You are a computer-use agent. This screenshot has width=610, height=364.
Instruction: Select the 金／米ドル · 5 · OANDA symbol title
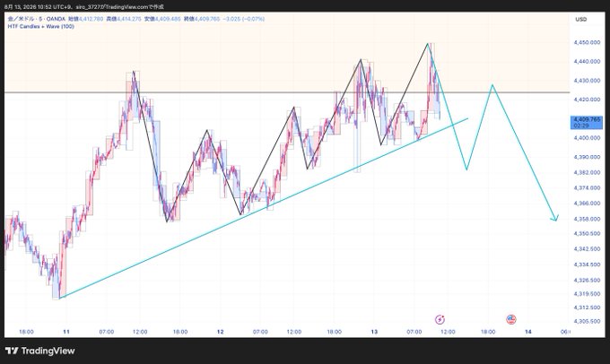pos(37,19)
